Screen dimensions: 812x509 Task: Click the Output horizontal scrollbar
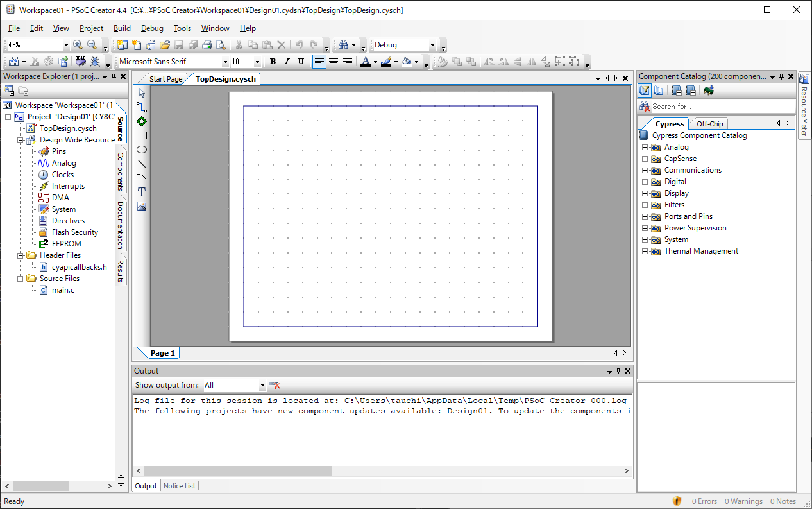pos(382,470)
